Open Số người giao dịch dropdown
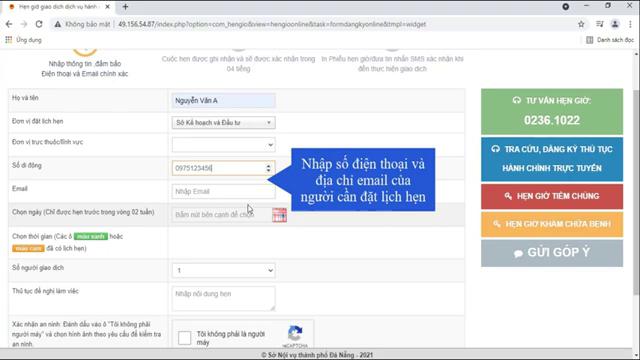640x360 pixels. [223, 270]
